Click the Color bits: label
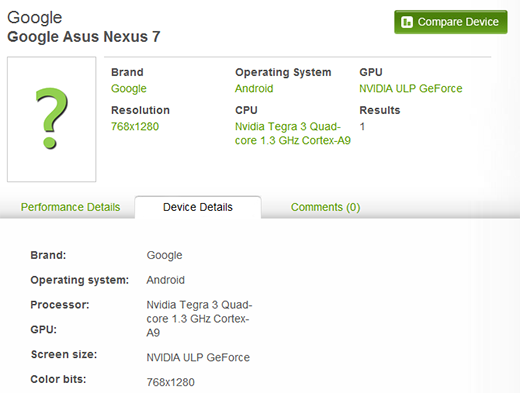 pyautogui.click(x=58, y=379)
